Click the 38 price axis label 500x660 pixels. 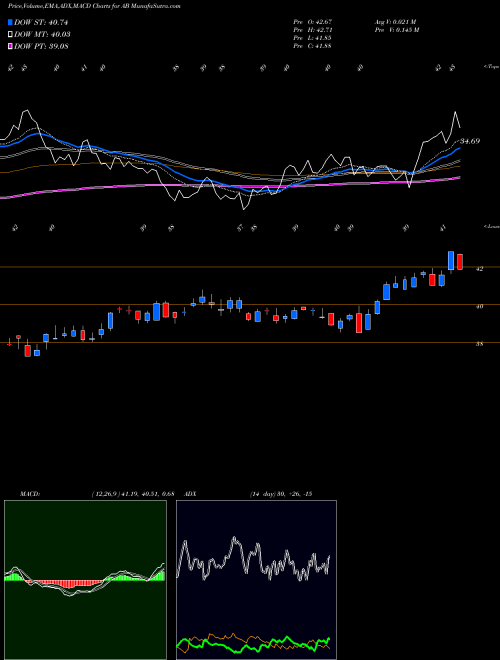point(480,344)
